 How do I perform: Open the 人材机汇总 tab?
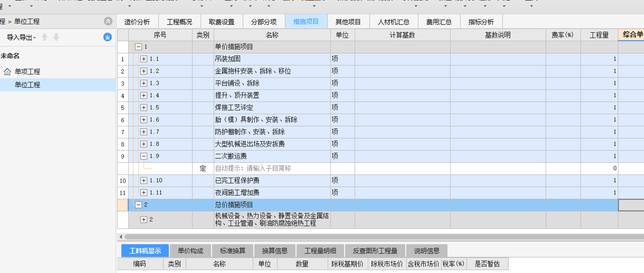(x=394, y=22)
